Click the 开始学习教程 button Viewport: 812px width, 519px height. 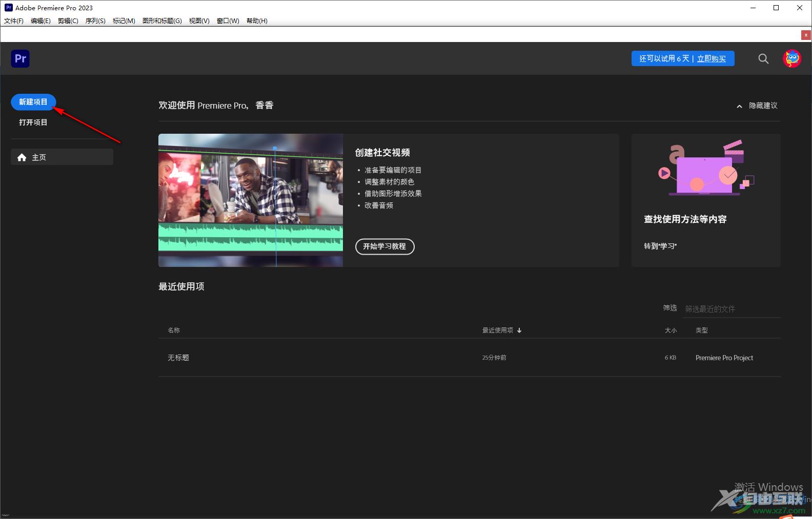pyautogui.click(x=384, y=246)
